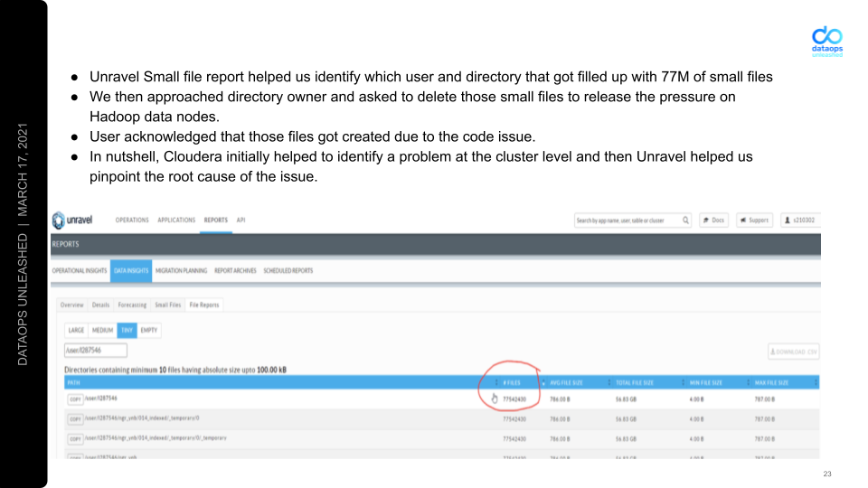868x488 pixels.
Task: Open the OPERATIONS menu
Action: pyautogui.click(x=132, y=221)
